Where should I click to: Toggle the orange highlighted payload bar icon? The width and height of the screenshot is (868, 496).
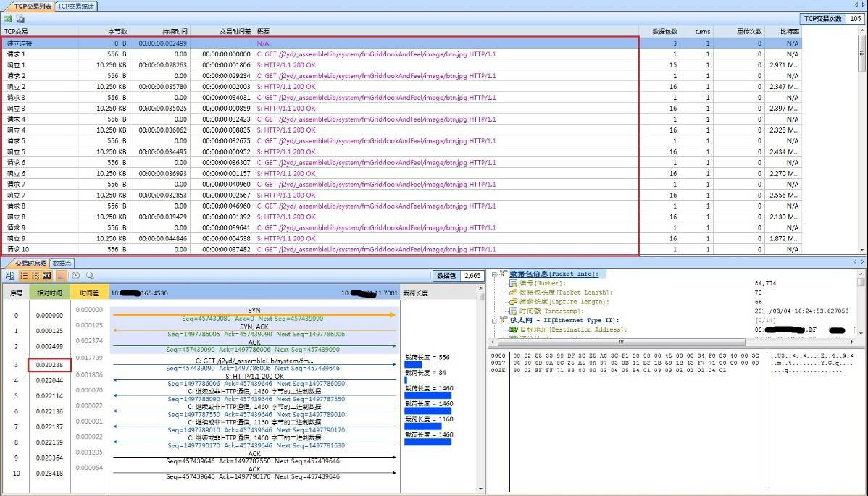[61, 275]
